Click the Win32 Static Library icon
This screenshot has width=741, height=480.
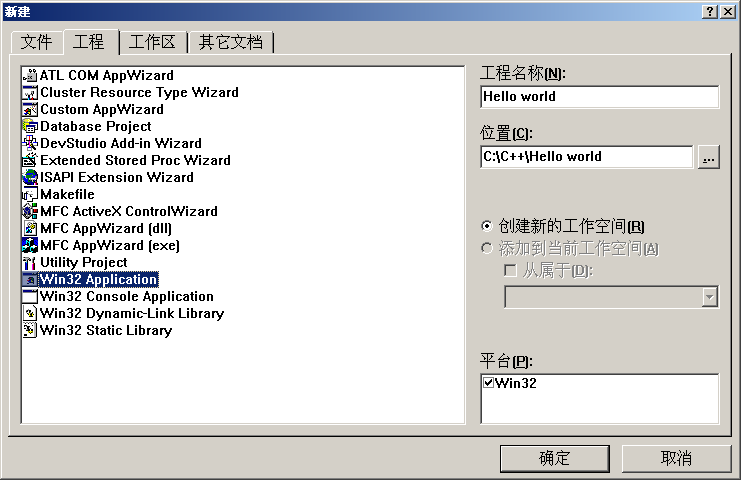(x=30, y=331)
